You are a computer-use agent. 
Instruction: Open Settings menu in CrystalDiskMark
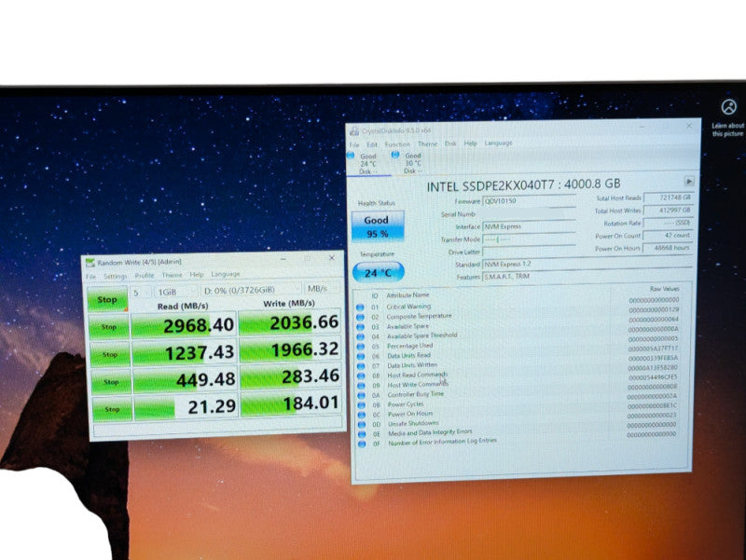point(115,276)
